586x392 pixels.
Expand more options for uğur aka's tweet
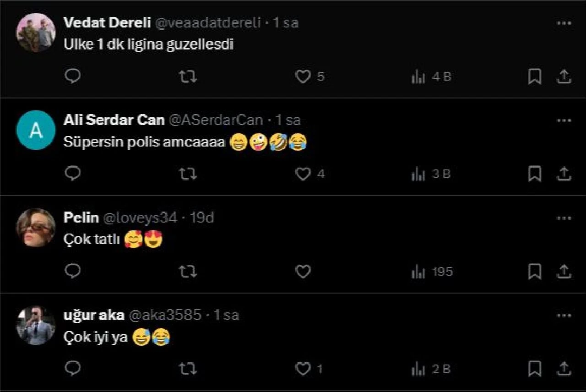click(x=564, y=316)
